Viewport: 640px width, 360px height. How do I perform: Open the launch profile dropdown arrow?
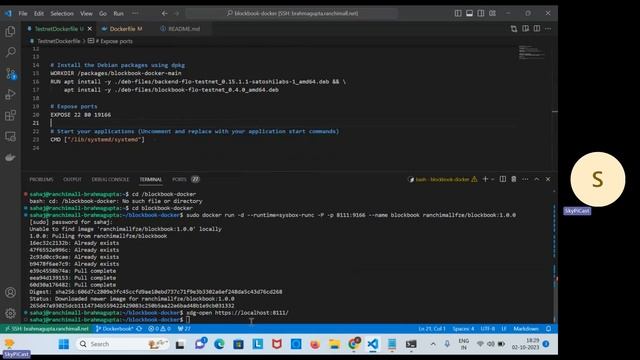pyautogui.click(x=493, y=179)
